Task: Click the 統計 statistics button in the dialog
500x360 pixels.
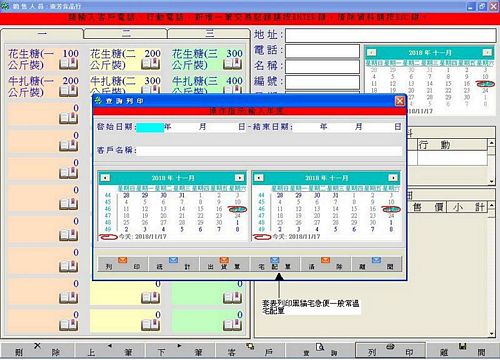Action: click(x=174, y=264)
